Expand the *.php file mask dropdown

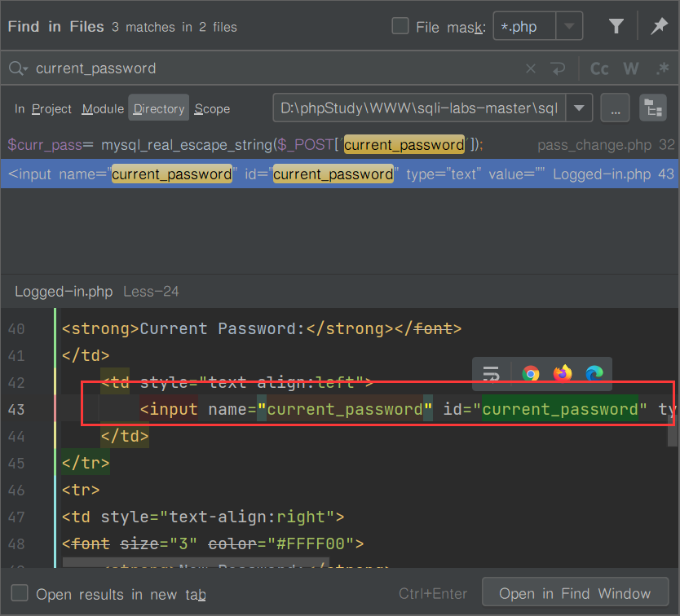pos(569,26)
